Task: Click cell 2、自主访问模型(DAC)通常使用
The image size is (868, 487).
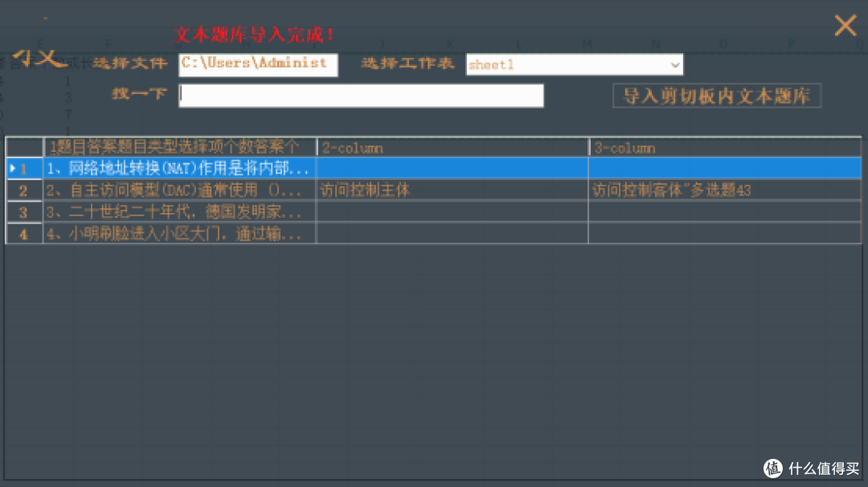Action: [x=180, y=190]
